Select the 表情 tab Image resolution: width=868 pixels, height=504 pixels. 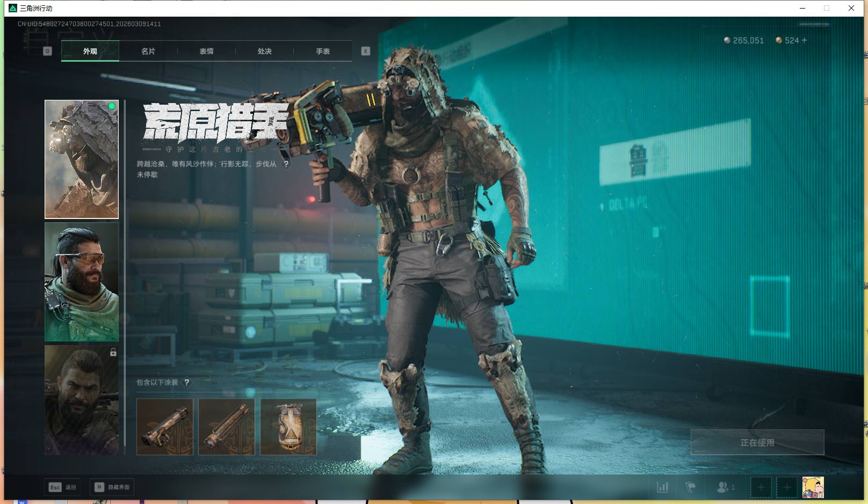(206, 51)
